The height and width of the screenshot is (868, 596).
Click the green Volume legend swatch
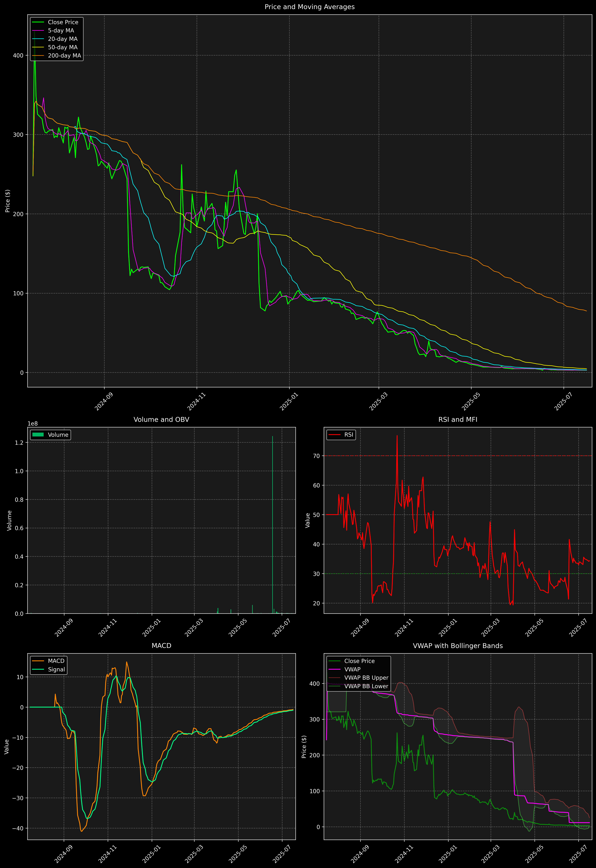38,435
